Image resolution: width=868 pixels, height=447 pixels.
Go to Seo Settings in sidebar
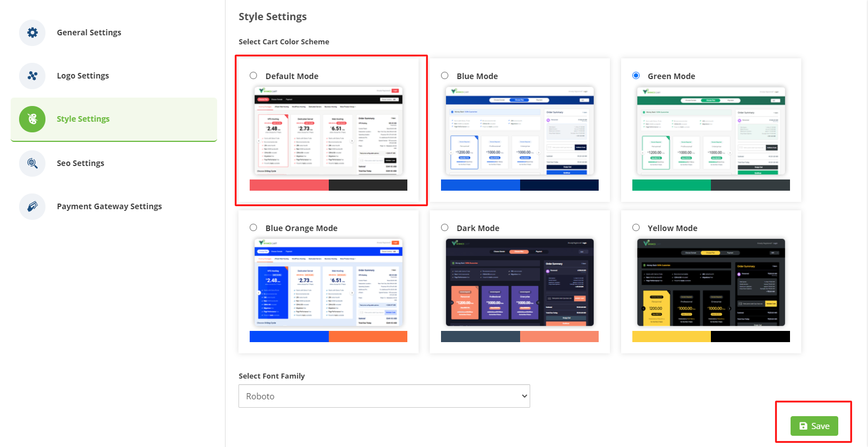[80, 163]
